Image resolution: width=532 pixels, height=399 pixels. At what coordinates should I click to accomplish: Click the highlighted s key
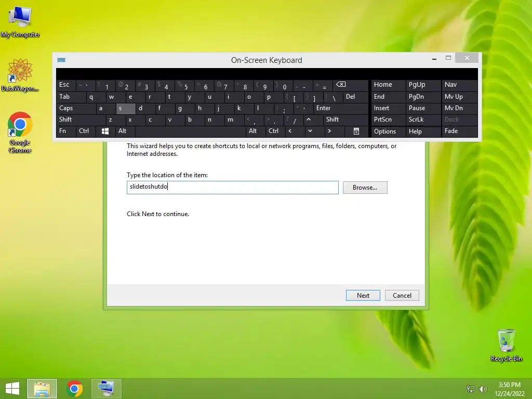point(126,109)
